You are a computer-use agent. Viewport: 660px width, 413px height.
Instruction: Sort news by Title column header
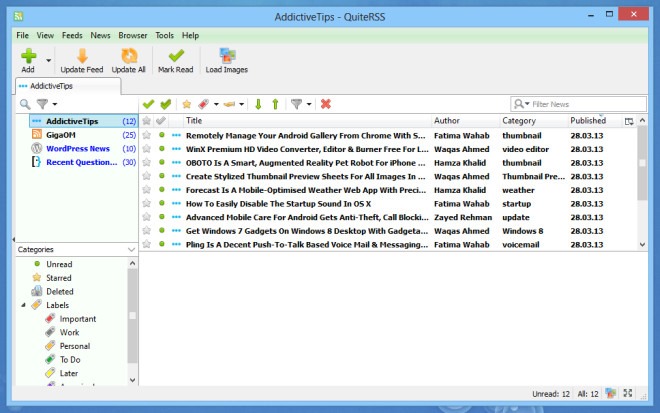pos(307,121)
